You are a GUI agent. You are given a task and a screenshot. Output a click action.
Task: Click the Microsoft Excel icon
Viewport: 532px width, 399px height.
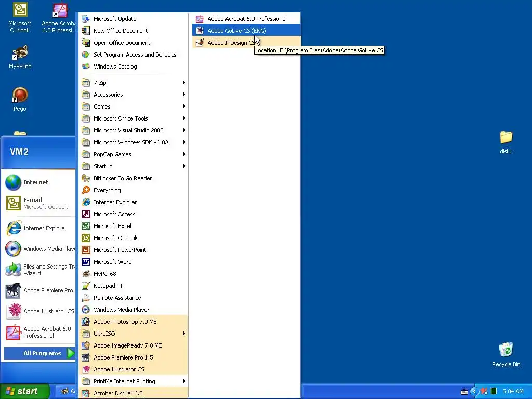86,226
